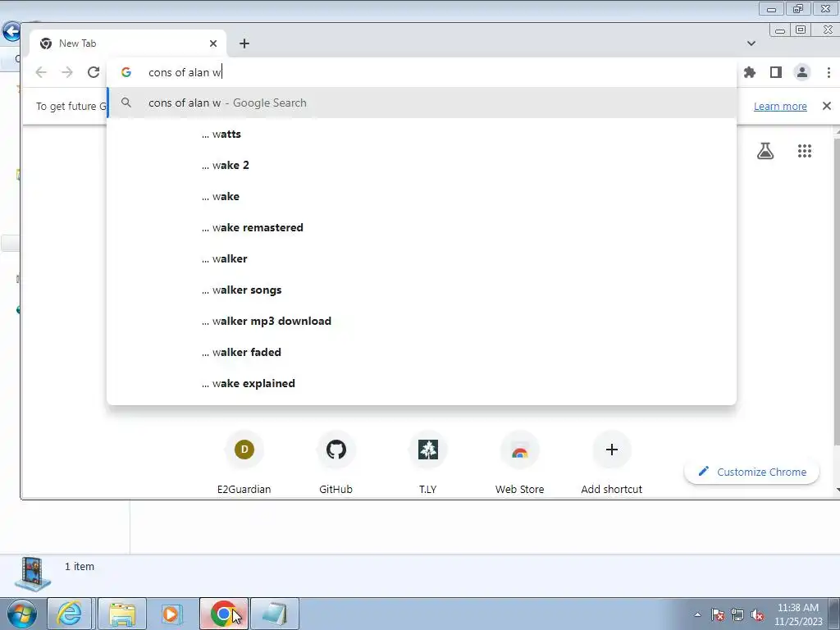
Task: Open the notepad taskbar icon
Action: point(274,614)
